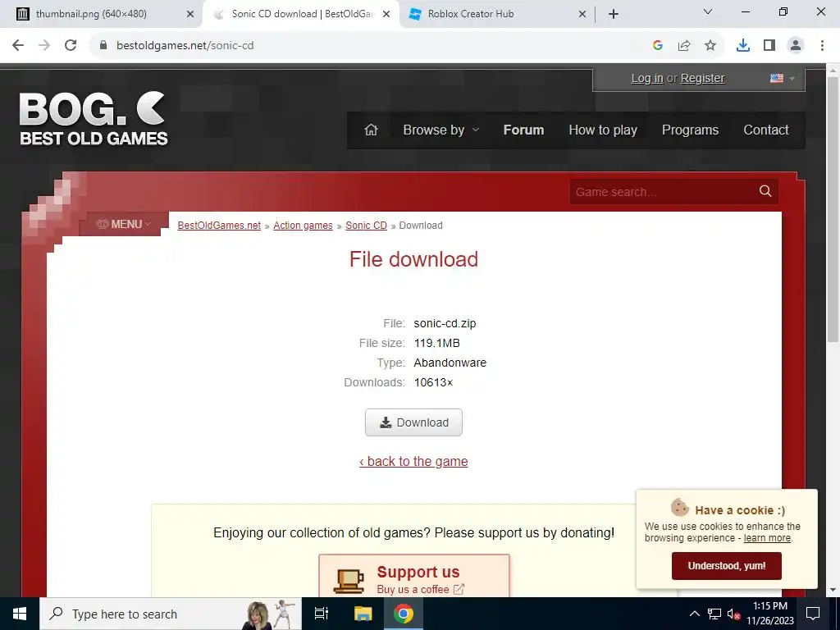
Task: Click the Register link
Action: (x=702, y=78)
